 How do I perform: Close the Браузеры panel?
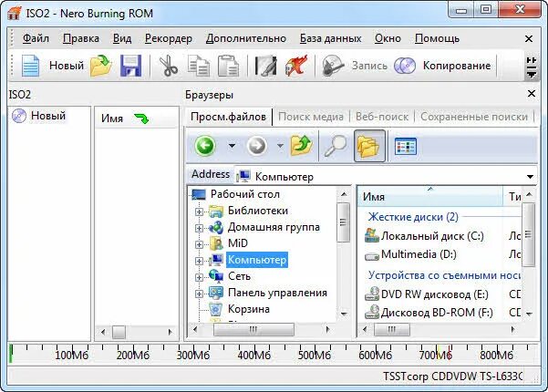[x=532, y=94]
